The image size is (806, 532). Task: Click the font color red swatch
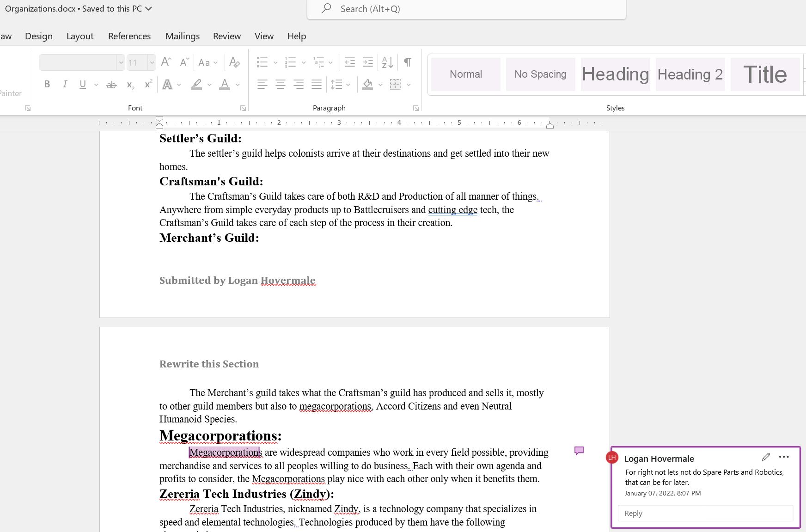225,85
